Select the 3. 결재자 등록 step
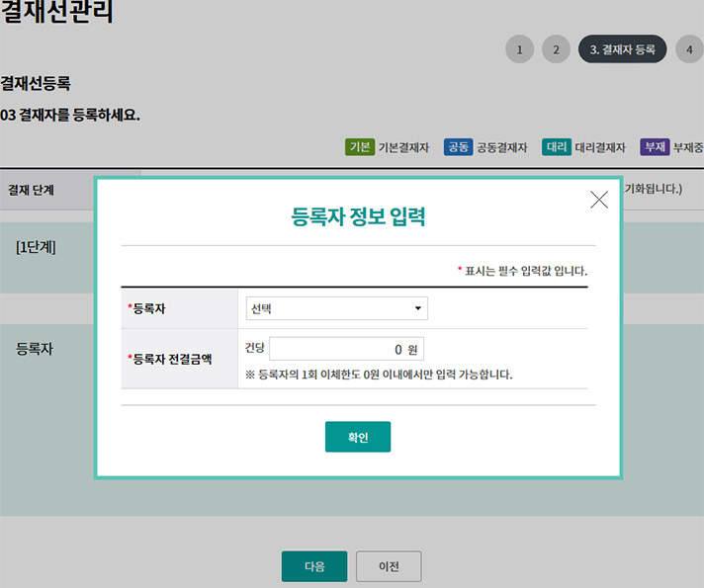 coord(622,49)
